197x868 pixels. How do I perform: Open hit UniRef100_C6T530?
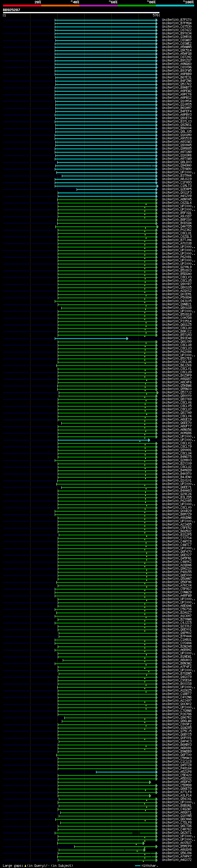177,26
